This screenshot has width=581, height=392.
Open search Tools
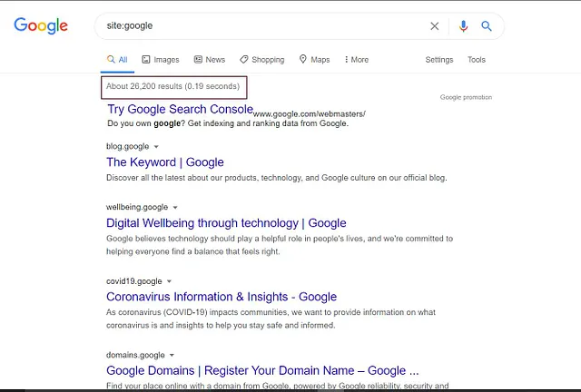476,60
